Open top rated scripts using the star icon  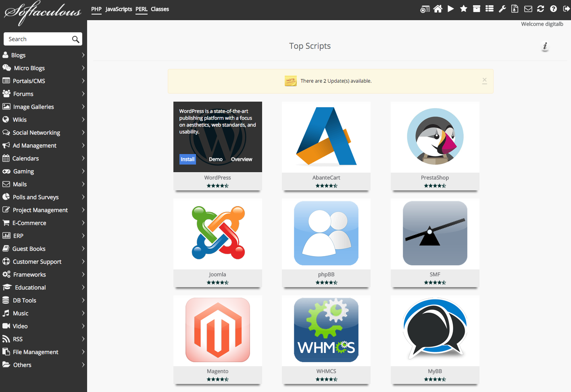click(463, 8)
